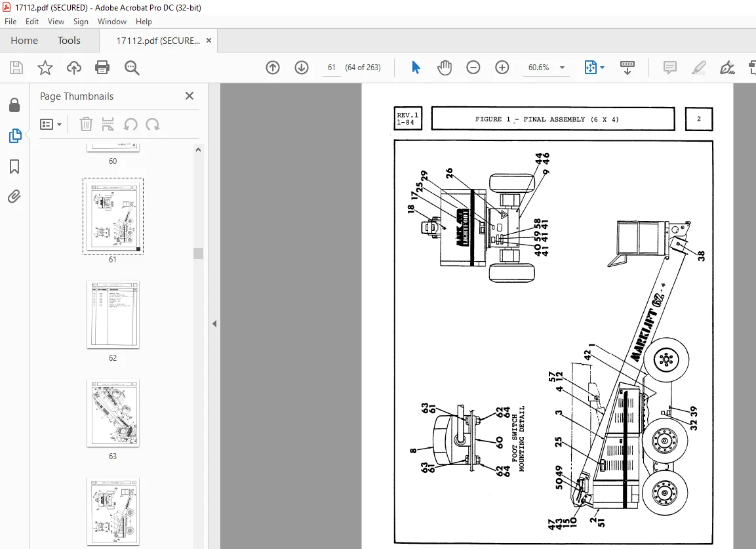
Task: Open Find text search tool
Action: [132, 68]
